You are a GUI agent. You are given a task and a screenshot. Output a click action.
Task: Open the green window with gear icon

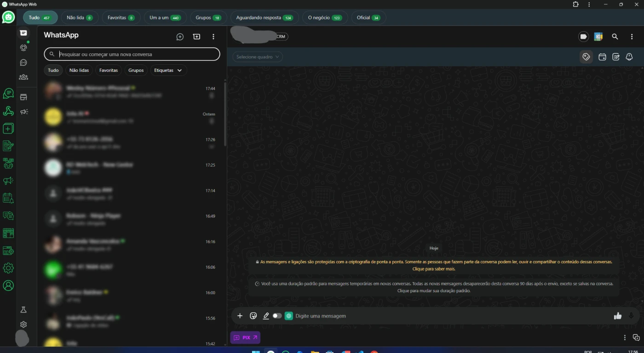point(8,250)
